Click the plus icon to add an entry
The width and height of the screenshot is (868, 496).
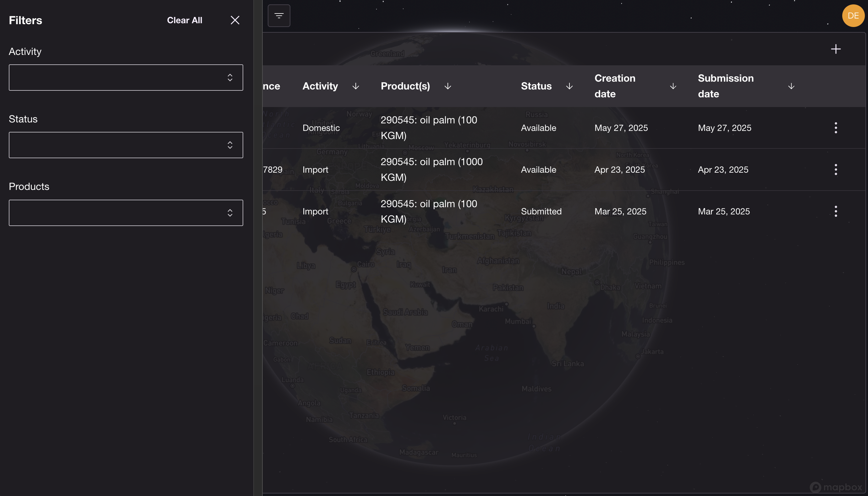(836, 49)
